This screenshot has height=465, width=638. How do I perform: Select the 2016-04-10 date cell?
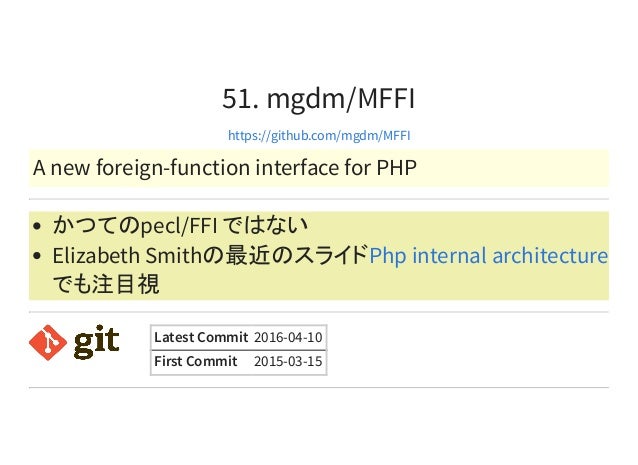(288, 337)
